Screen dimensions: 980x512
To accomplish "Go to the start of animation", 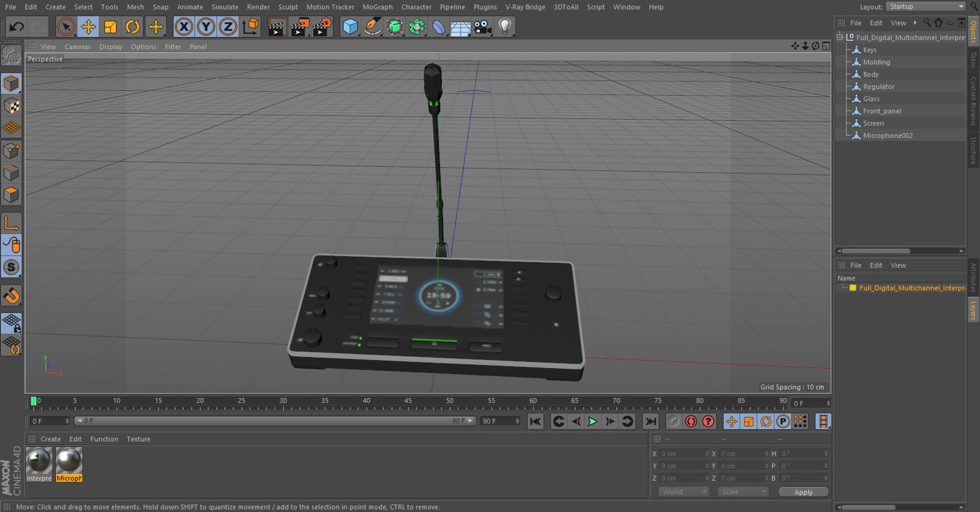I will coord(535,421).
